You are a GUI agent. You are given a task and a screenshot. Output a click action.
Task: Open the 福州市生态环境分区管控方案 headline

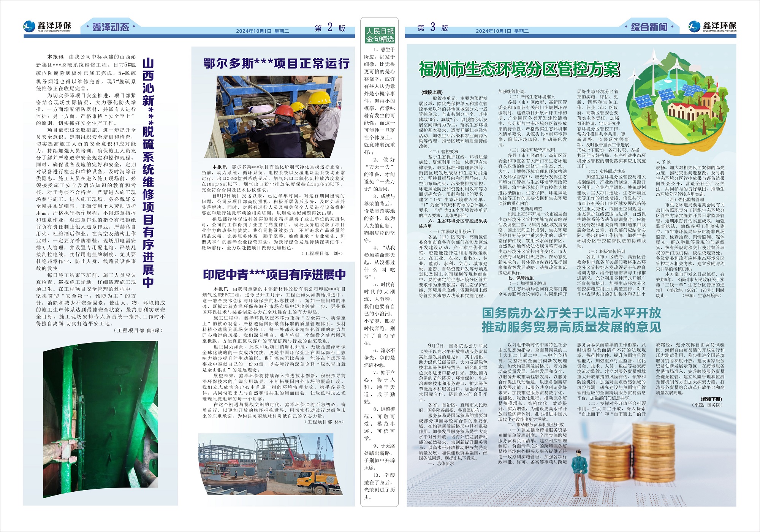tap(519, 70)
